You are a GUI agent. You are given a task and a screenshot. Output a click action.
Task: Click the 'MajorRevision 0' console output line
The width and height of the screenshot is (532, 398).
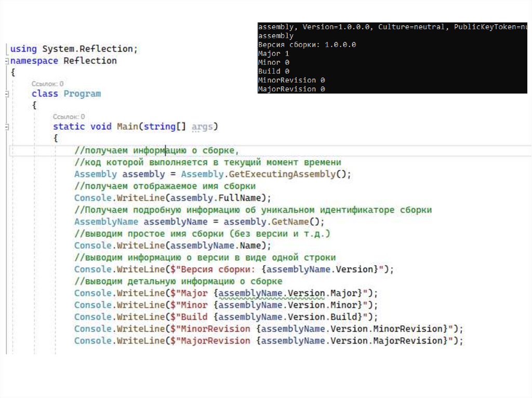pyautogui.click(x=291, y=89)
